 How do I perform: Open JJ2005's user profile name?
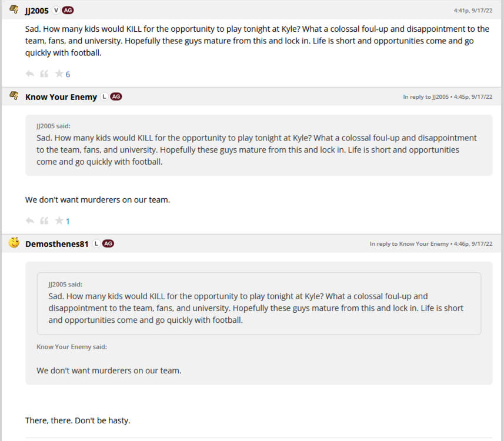36,11
